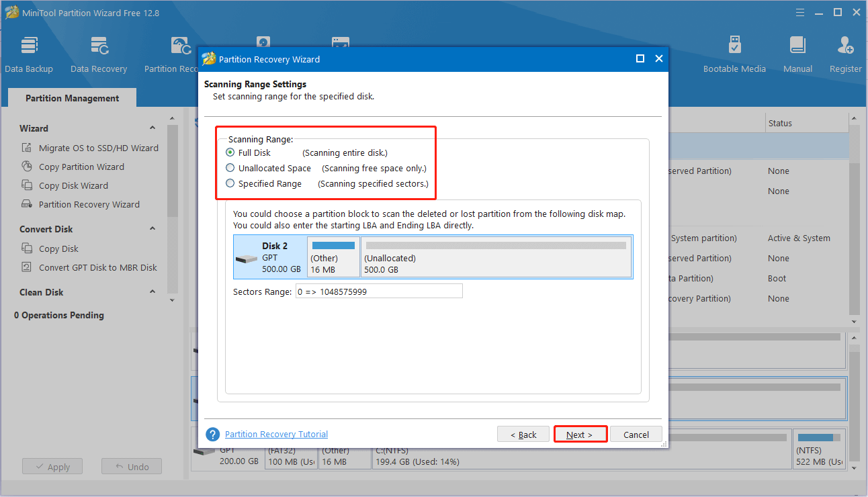Open the hamburger menu at top right
The width and height of the screenshot is (868, 497).
[x=799, y=12]
